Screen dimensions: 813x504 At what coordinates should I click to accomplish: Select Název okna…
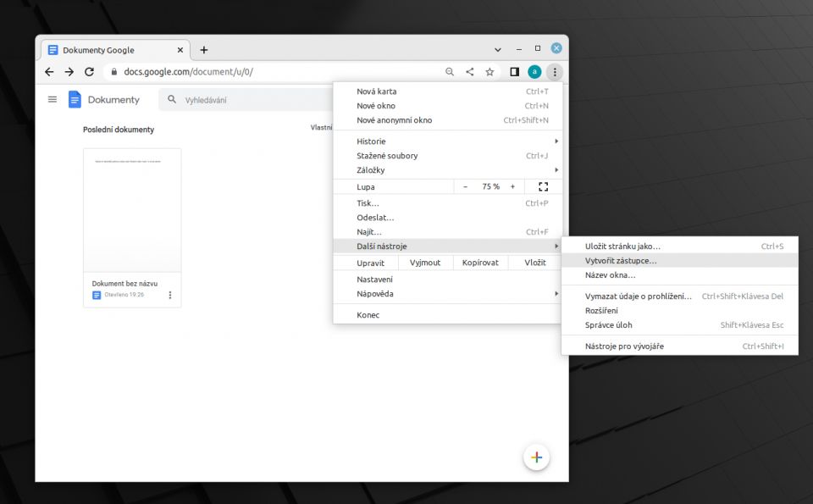click(x=680, y=275)
